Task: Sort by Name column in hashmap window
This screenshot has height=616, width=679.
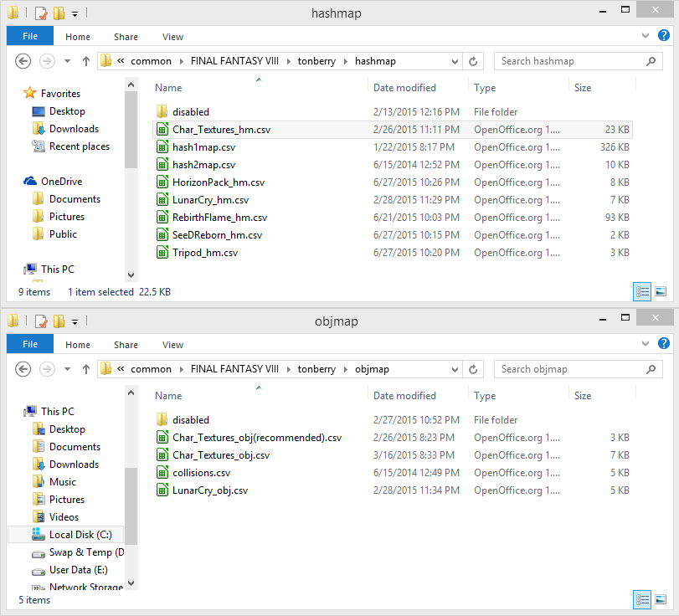Action: coord(168,87)
